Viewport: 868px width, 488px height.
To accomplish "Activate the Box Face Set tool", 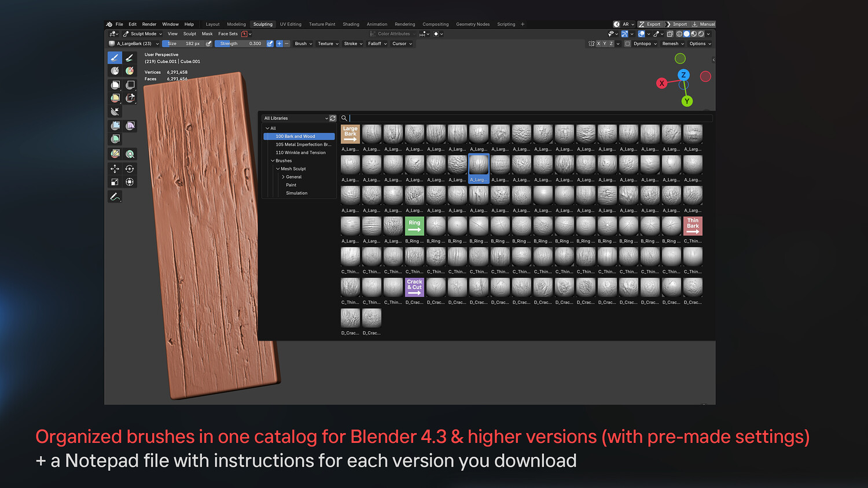I will pos(115,98).
